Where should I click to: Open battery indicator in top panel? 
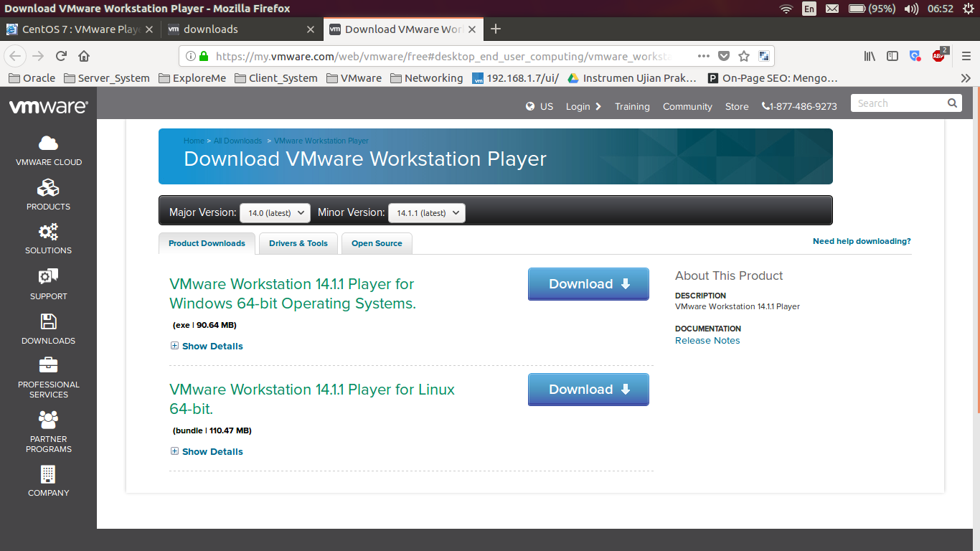click(x=872, y=9)
